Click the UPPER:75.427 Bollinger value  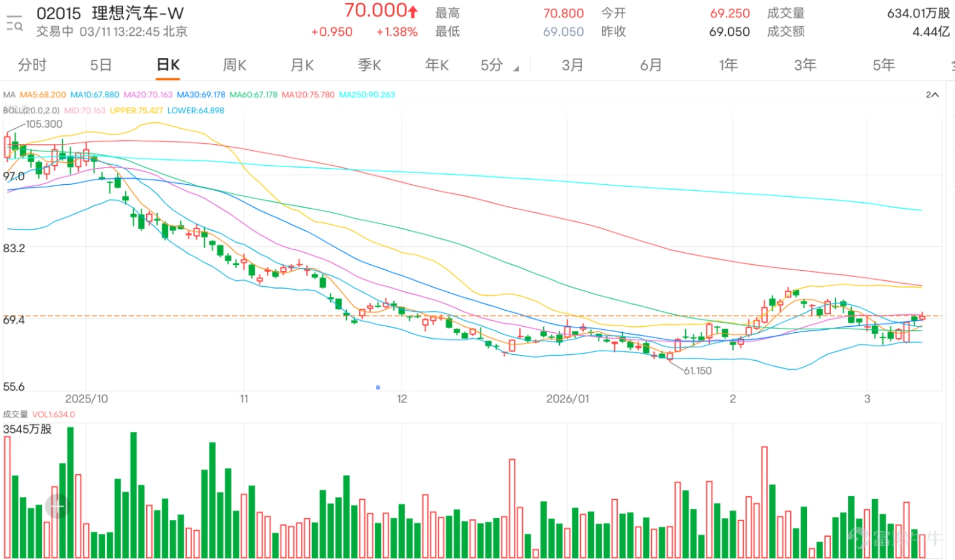136,110
